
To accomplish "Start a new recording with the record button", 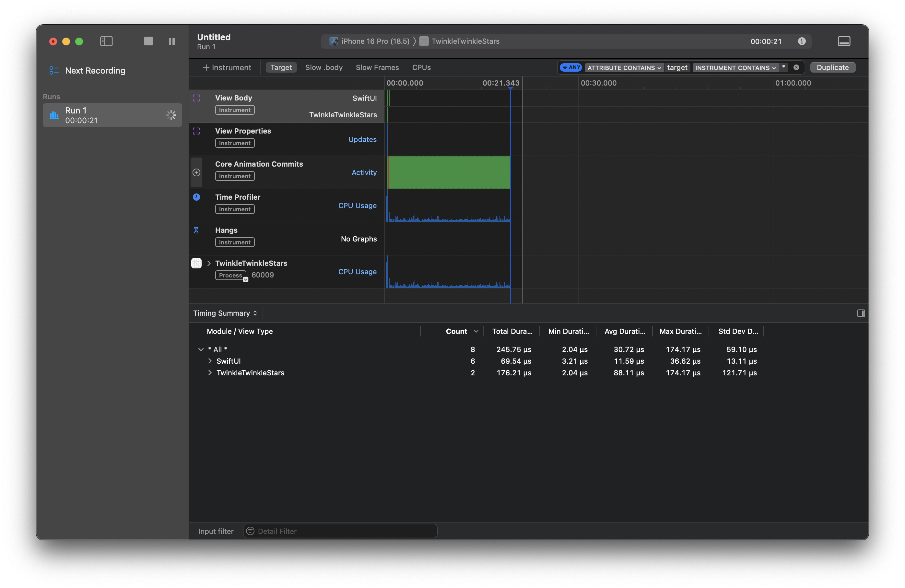I will tap(53, 41).
